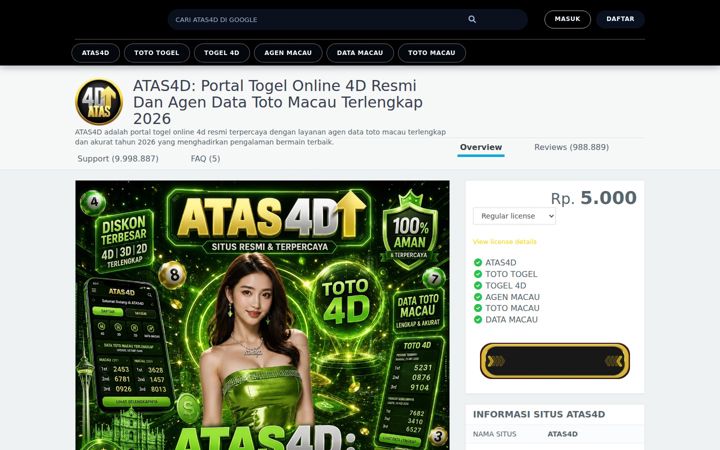This screenshot has width=720, height=450.
Task: Select the TOTO MACAU nav pill
Action: tap(432, 53)
